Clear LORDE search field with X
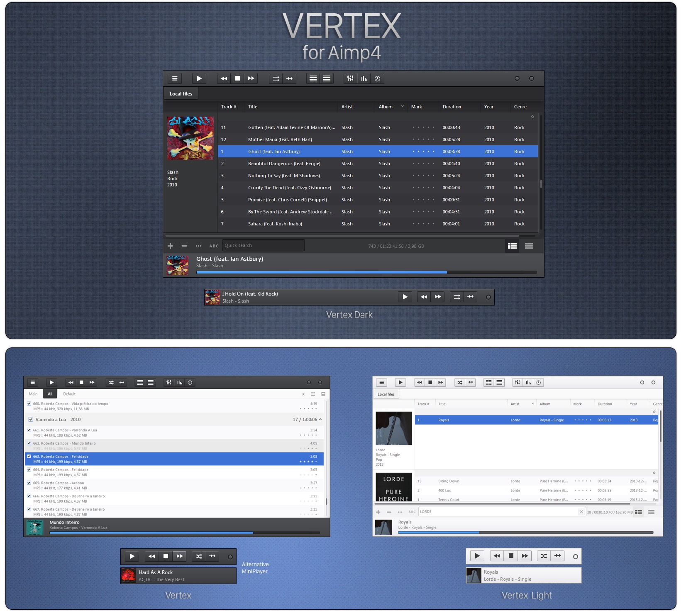The width and height of the screenshot is (686, 616). pyautogui.click(x=581, y=512)
